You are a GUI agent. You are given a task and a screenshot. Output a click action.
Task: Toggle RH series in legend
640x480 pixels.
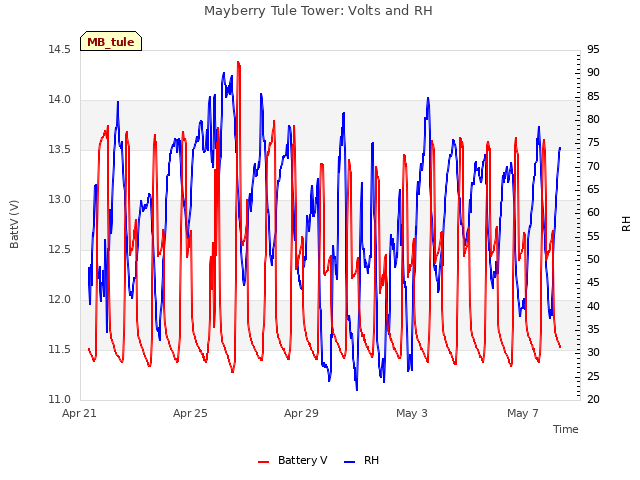[362, 460]
